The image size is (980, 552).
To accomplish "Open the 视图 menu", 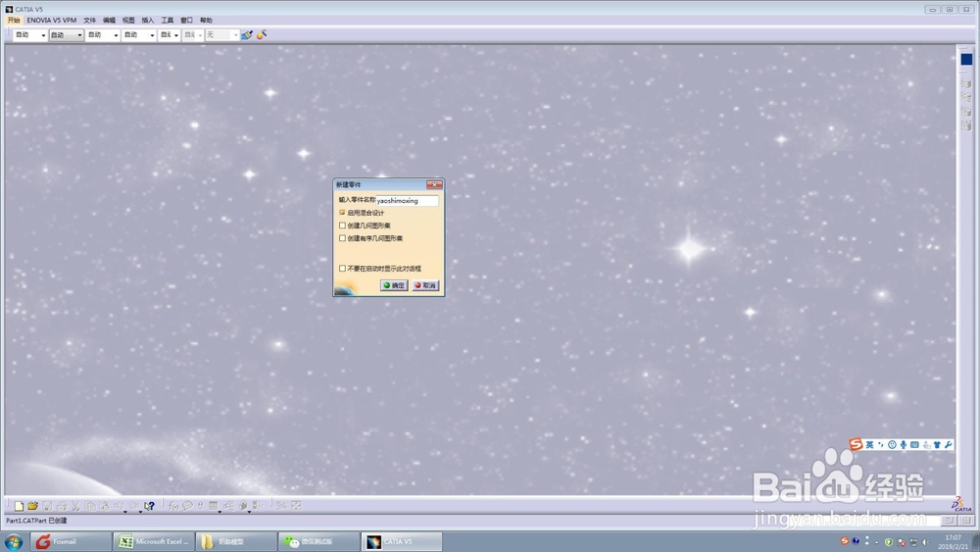I will pyautogui.click(x=128, y=20).
